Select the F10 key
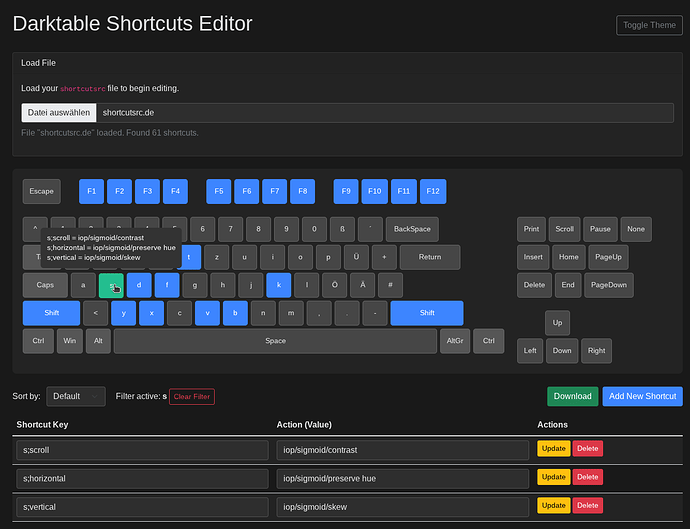Viewport: 690px width, 529px height. [374, 191]
